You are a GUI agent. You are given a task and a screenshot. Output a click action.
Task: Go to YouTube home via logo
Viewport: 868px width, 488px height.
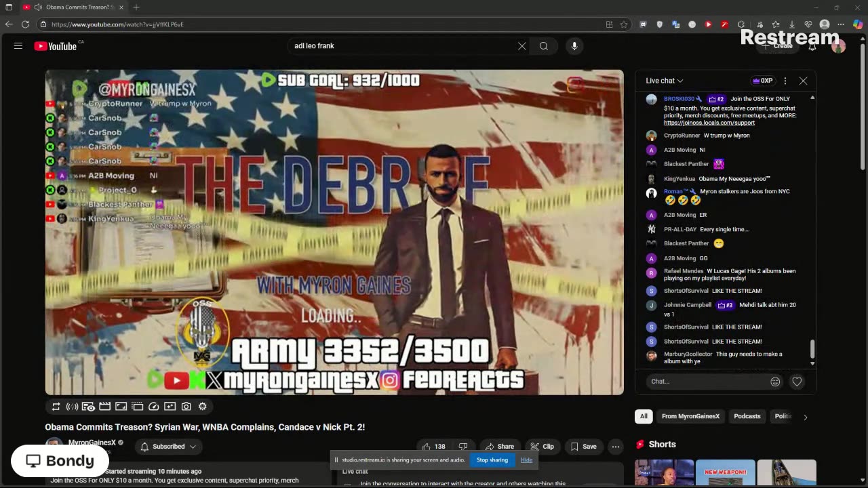point(56,46)
